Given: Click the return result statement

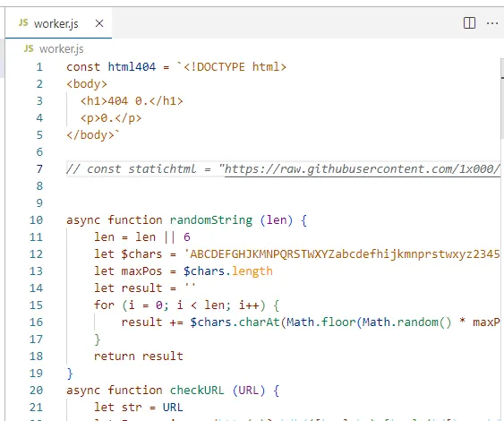Looking at the screenshot, I should 139,357.
